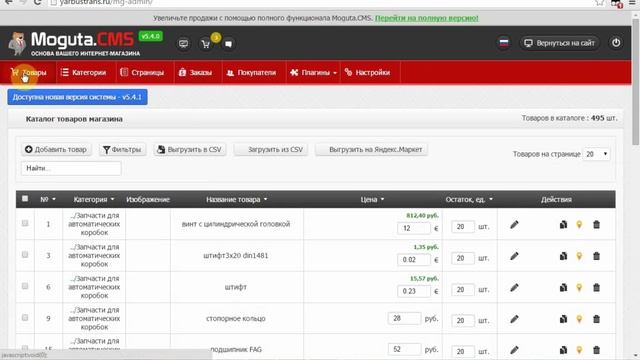Screen dimensions: 640x360
Task: Reload the page in the browser
Action: (x=37, y=2)
